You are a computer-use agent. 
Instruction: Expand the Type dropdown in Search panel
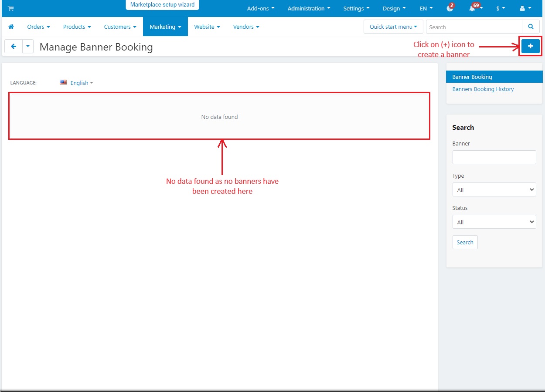coord(494,189)
